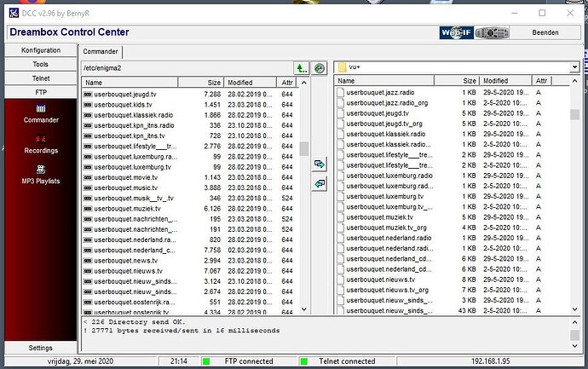Viewport: 588px width, 369px height.
Task: Click right pane scrollbar up arrow
Action: tap(574, 81)
